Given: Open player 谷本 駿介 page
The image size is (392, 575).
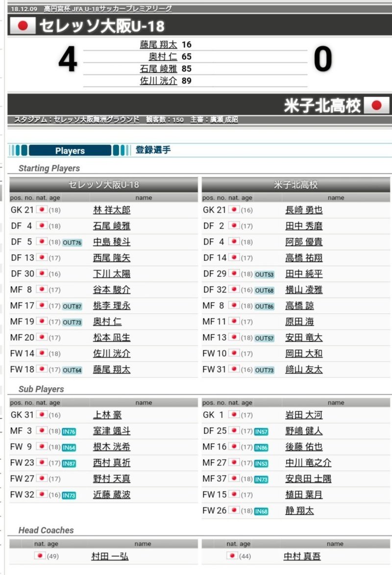Looking at the screenshot, I should coord(112,290).
